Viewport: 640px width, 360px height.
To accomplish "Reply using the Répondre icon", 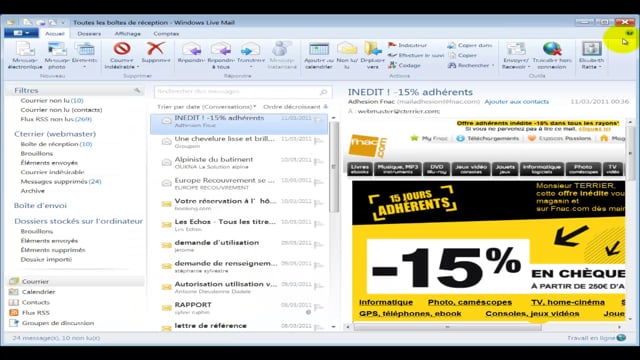I will (191, 50).
